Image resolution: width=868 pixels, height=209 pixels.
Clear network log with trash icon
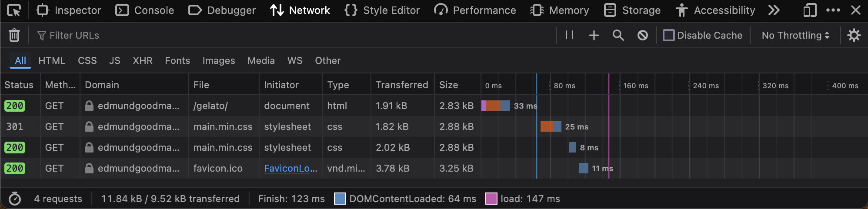coord(14,35)
